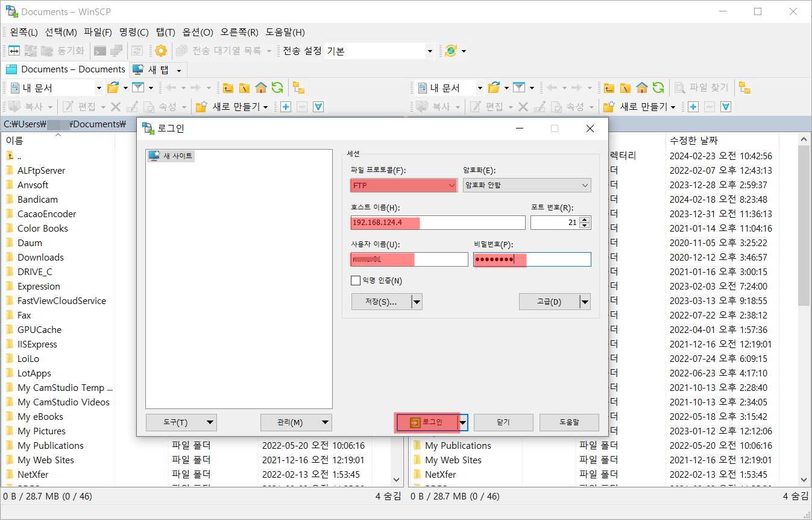
Task: Open folder icon in right panel toolbar
Action: pyautogui.click(x=494, y=88)
